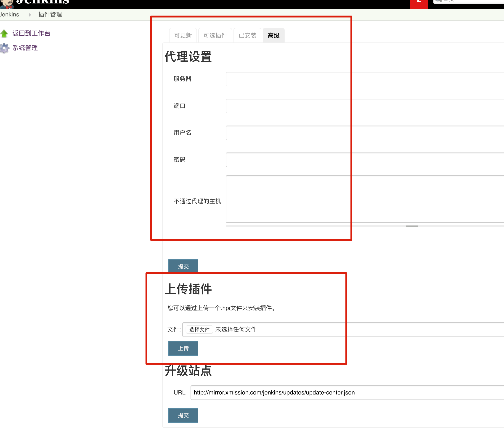The width and height of the screenshot is (504, 431).
Task: Submit the proxy settings with 提交
Action: pyautogui.click(x=183, y=266)
